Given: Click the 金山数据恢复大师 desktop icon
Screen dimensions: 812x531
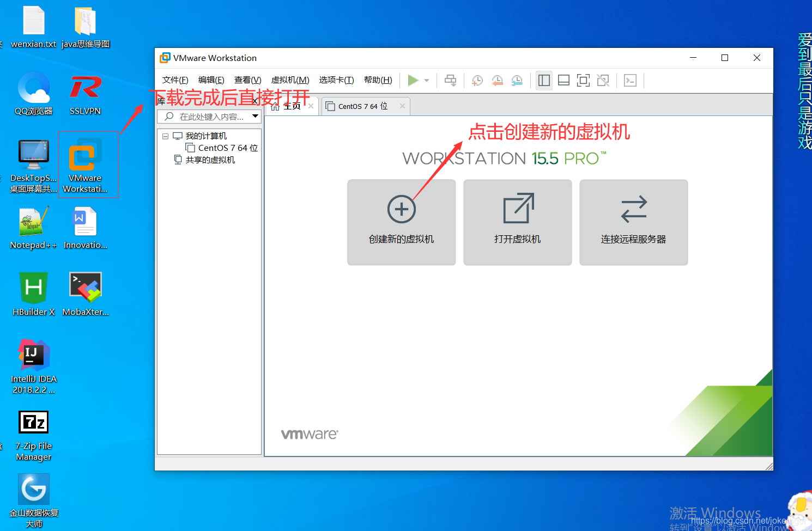Looking at the screenshot, I should [34, 501].
